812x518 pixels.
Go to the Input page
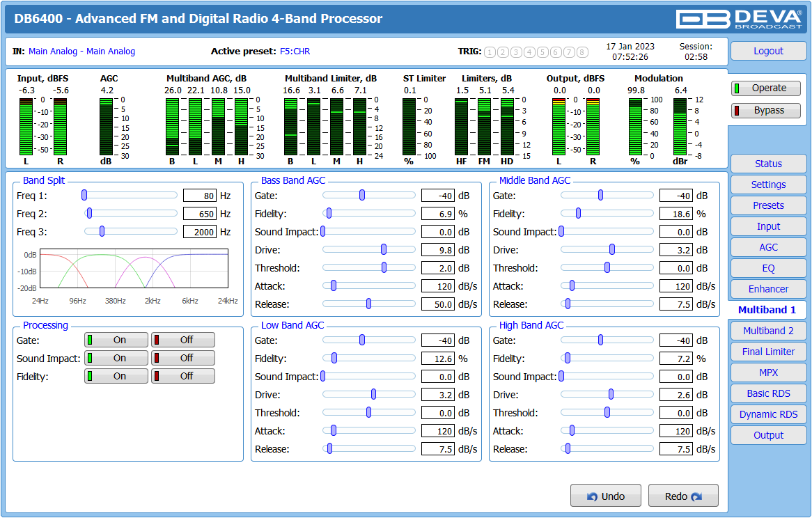point(769,226)
